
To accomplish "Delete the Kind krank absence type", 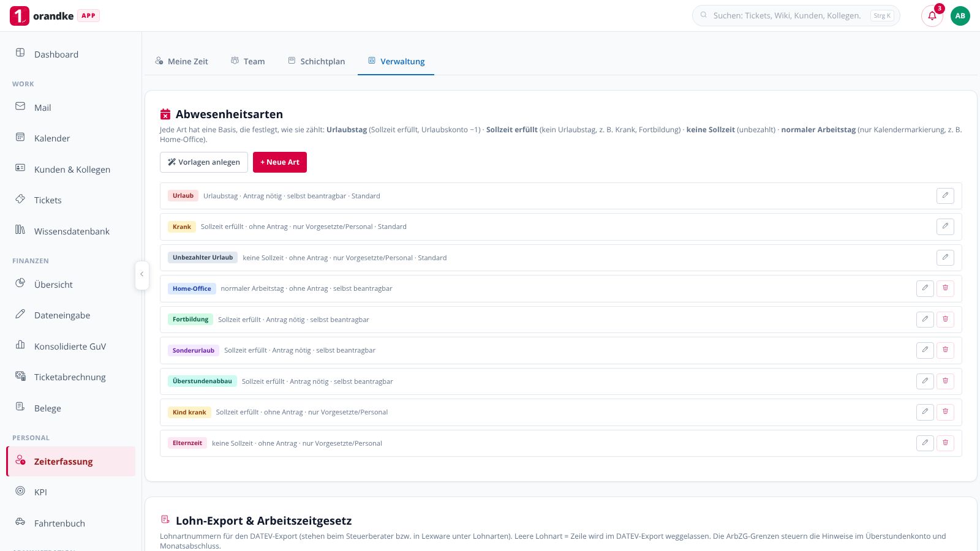I will click(x=945, y=412).
